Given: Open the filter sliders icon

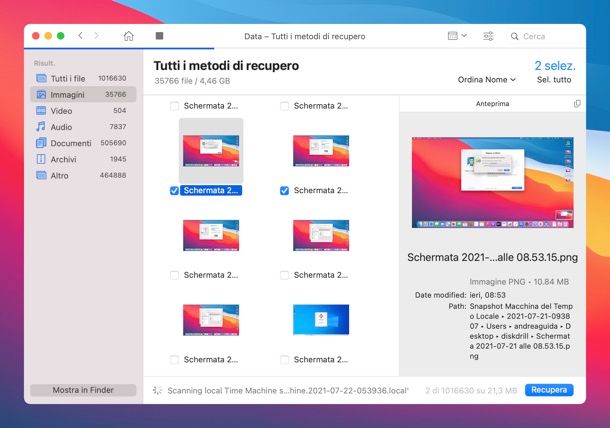Looking at the screenshot, I should [488, 36].
